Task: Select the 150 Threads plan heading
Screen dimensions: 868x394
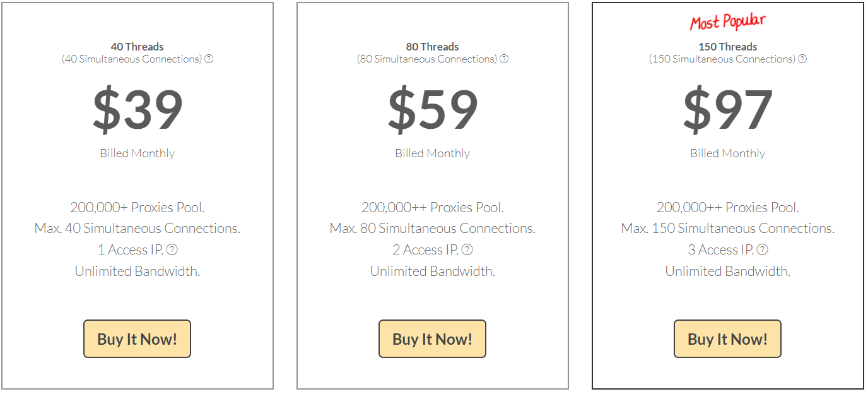Action: click(727, 47)
